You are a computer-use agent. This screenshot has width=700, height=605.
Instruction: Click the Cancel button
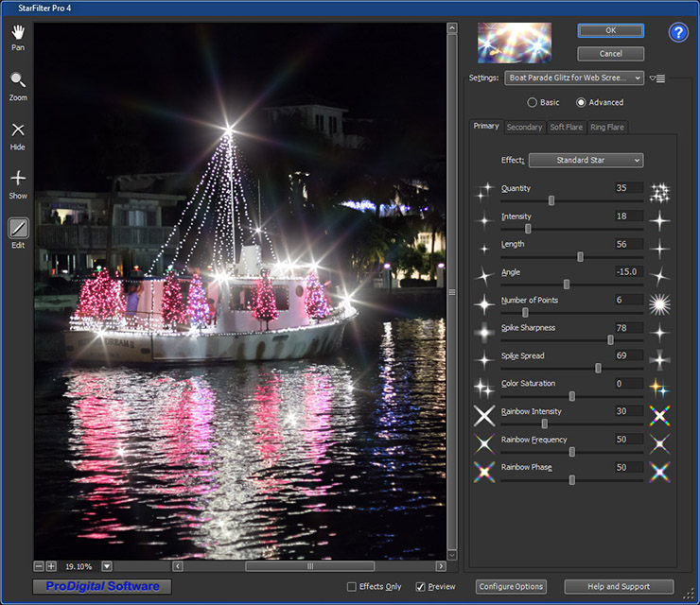[611, 54]
